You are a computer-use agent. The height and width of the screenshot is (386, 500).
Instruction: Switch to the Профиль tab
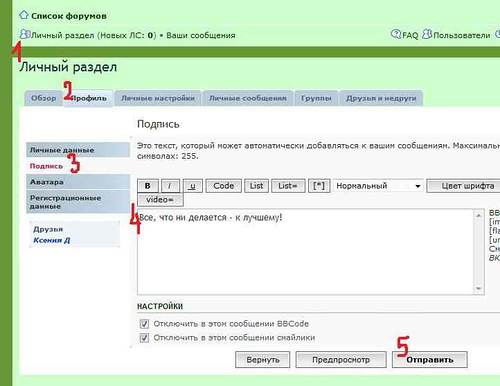click(89, 98)
